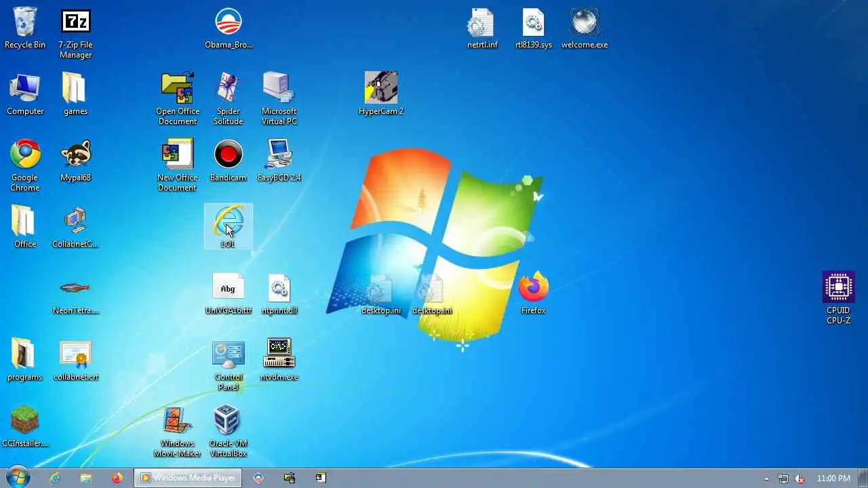Switch to Windows Media Player taskbar button
Image resolution: width=868 pixels, height=488 pixels.
(x=188, y=478)
